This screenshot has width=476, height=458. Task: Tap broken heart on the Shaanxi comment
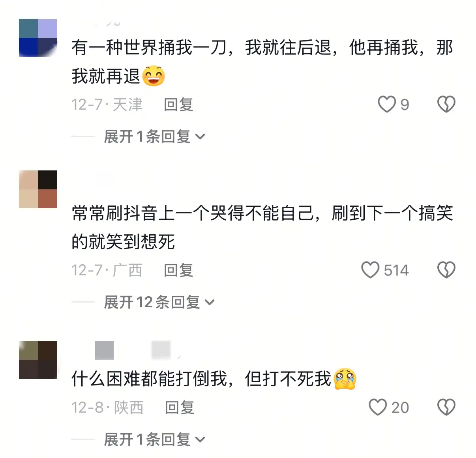coord(446,407)
